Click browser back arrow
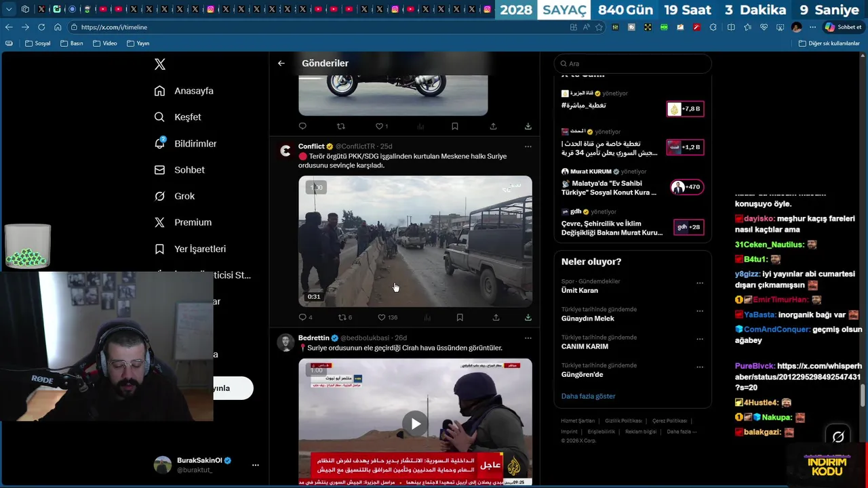 pos(9,27)
